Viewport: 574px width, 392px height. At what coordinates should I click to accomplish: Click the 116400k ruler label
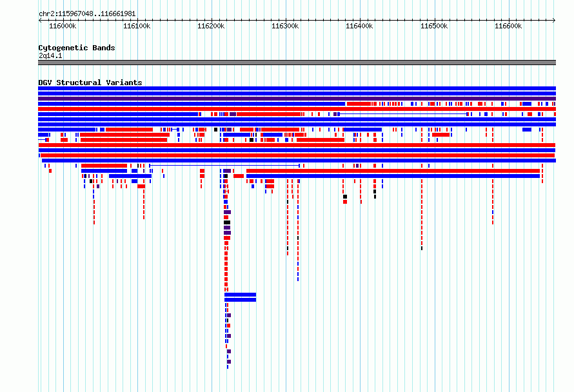359,26
